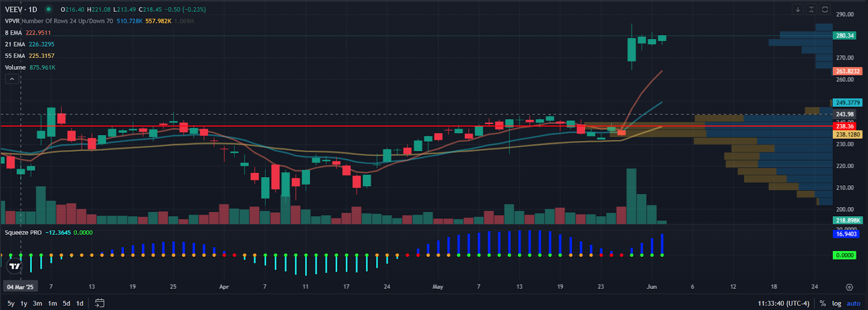The image size is (868, 310).
Task: Select the 8 EMA indicator legend
Action: click(14, 33)
